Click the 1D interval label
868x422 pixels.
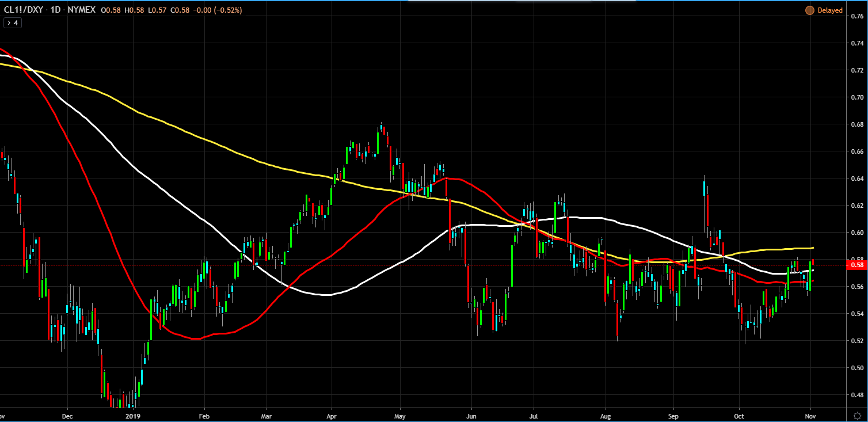pos(56,10)
